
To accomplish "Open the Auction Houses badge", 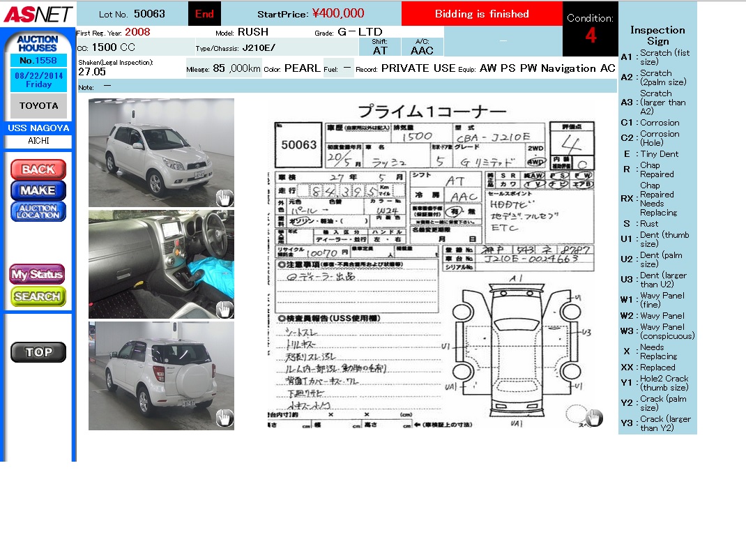I will coord(38,44).
